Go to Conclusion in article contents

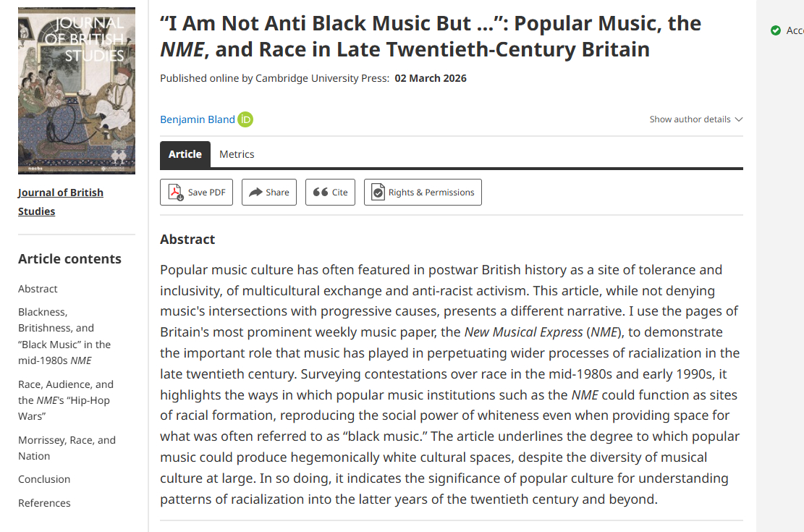point(44,479)
